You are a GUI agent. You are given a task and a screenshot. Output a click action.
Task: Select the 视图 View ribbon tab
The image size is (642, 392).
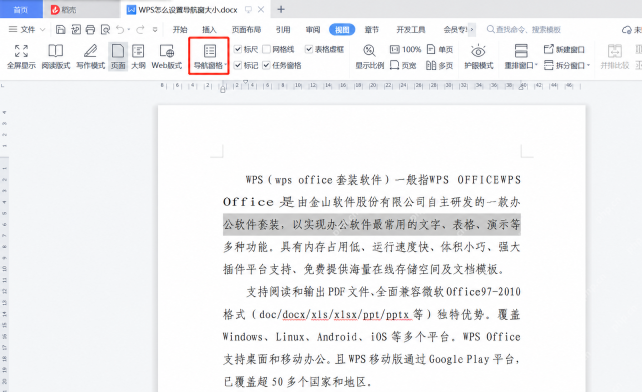tap(342, 29)
